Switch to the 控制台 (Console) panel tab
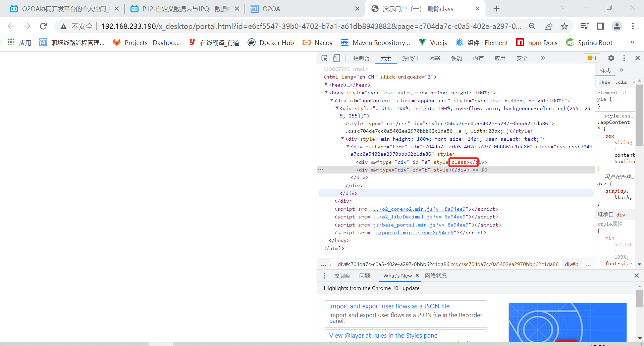This screenshot has width=644, height=346. (x=361, y=58)
